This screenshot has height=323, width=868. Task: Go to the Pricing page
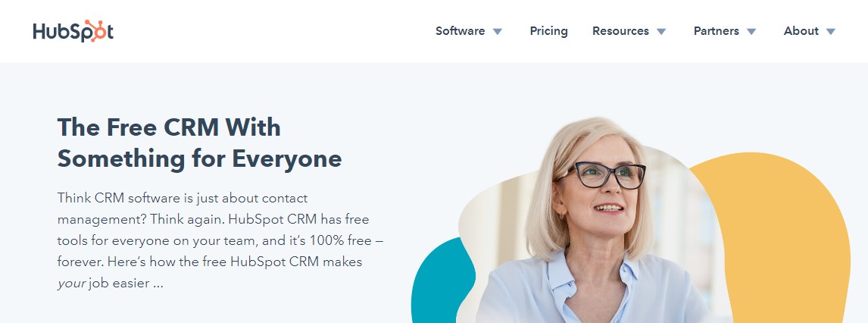pos(548,31)
